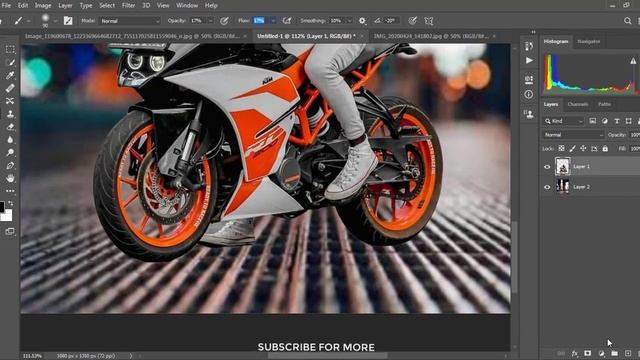Toggle lock transparent pixels
The height and width of the screenshot is (360, 640).
[x=562, y=149]
